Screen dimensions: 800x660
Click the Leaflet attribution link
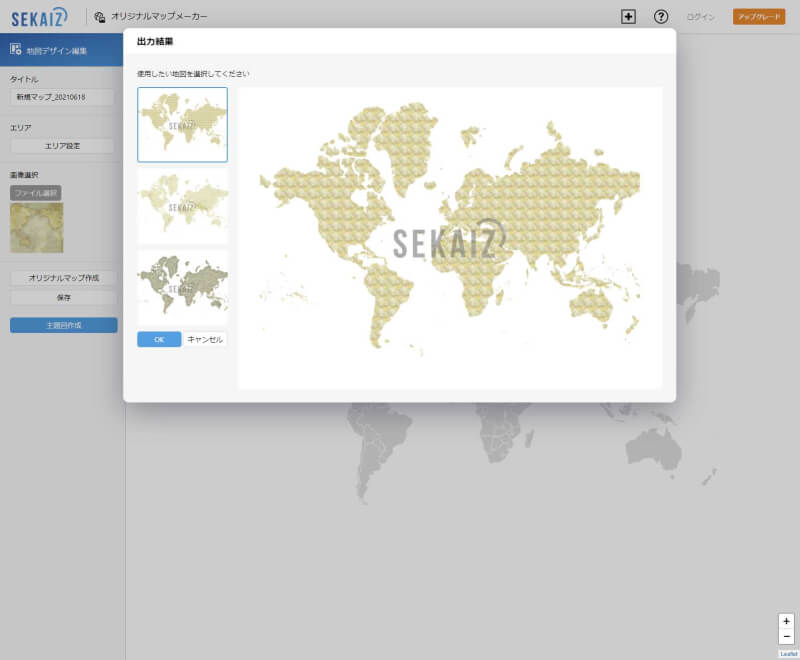[x=788, y=653]
